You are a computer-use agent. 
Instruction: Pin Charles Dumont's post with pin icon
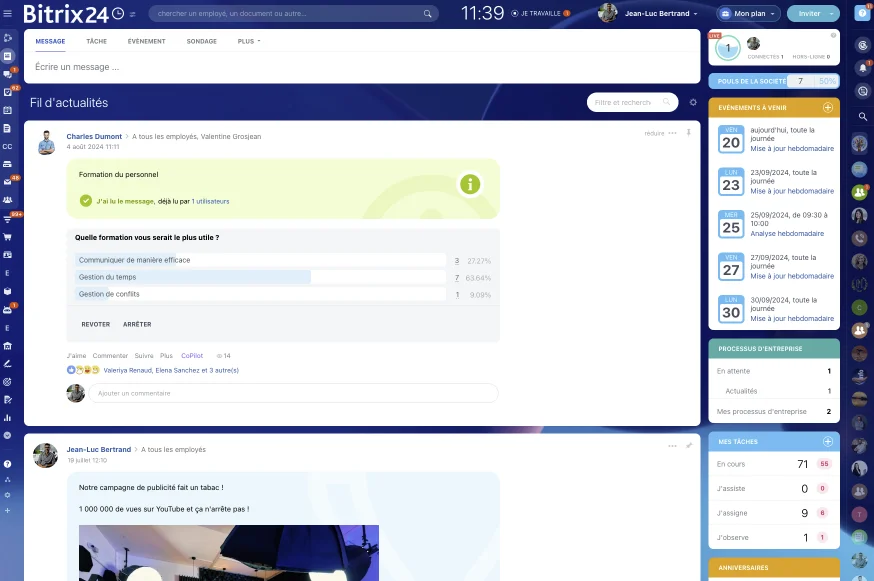pos(688,133)
